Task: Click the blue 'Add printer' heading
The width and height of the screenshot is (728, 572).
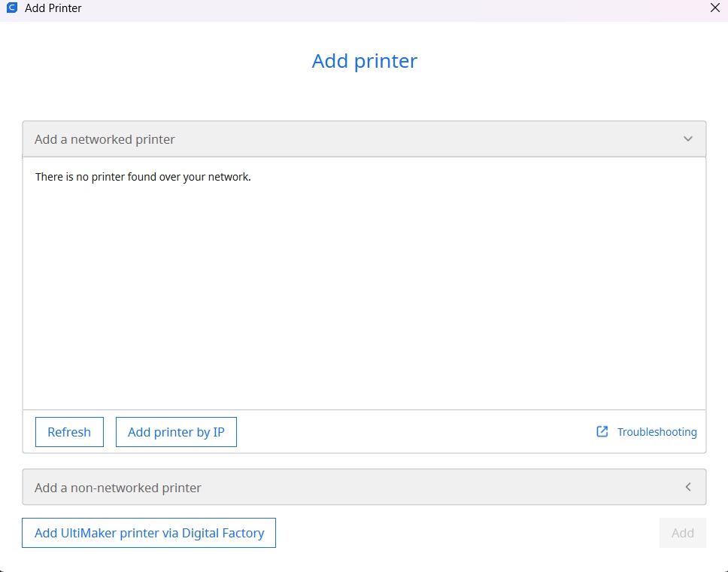Action: pos(364,61)
